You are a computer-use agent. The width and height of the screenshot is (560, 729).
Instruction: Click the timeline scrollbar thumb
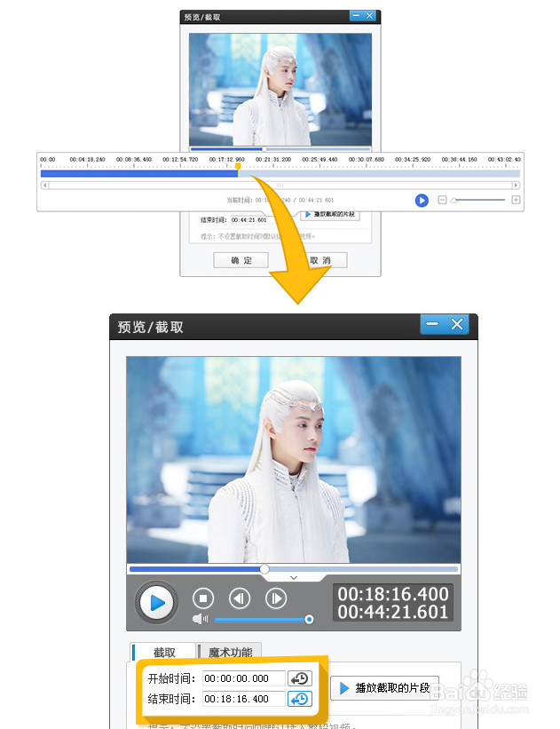click(280, 186)
